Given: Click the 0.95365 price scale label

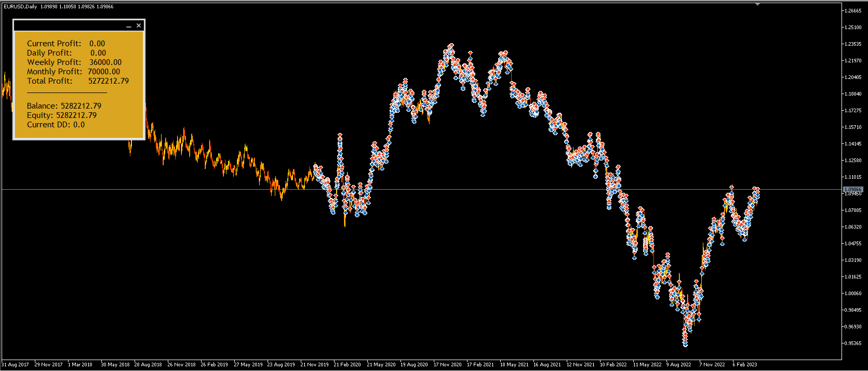Looking at the screenshot, I should coord(853,343).
